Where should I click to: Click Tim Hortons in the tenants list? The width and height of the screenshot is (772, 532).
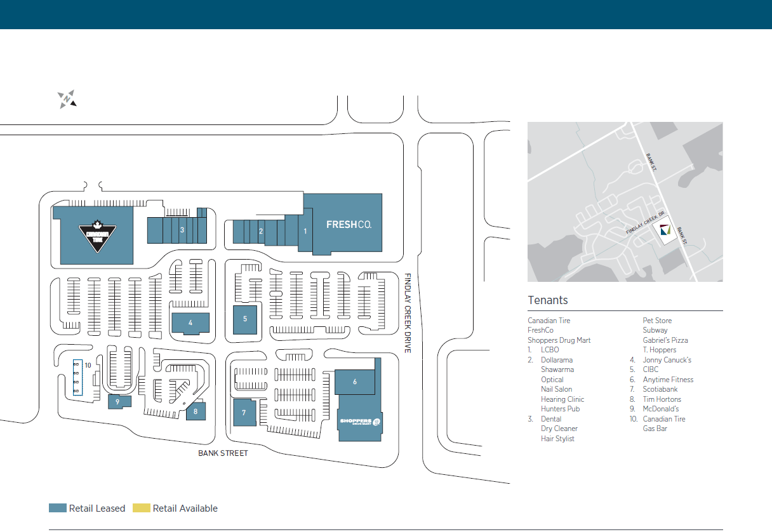[x=662, y=399]
